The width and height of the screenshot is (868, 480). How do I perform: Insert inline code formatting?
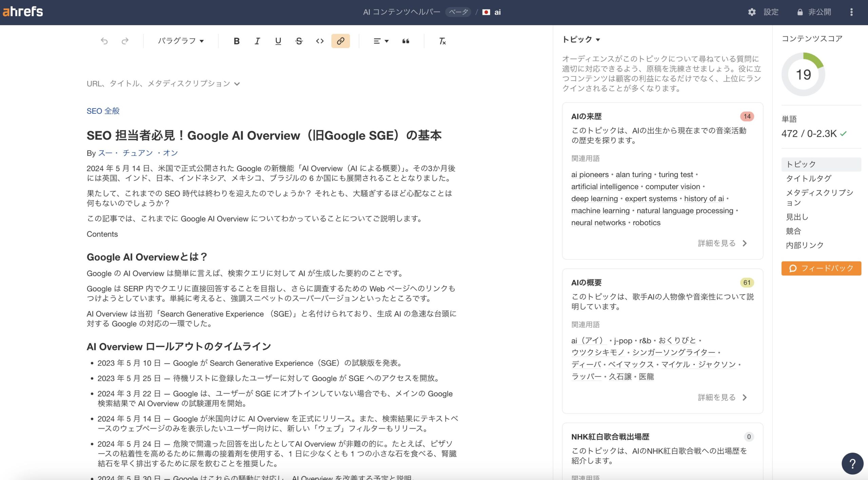pos(320,41)
